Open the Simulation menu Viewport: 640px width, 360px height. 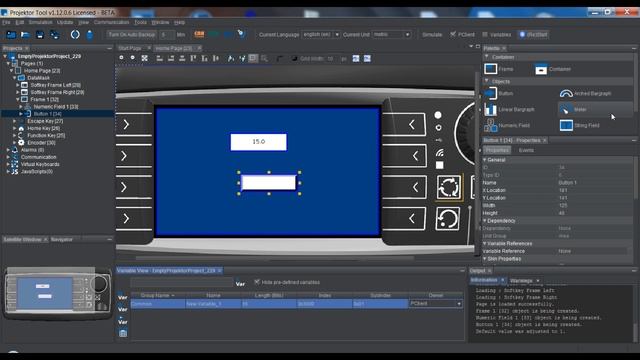40,22
